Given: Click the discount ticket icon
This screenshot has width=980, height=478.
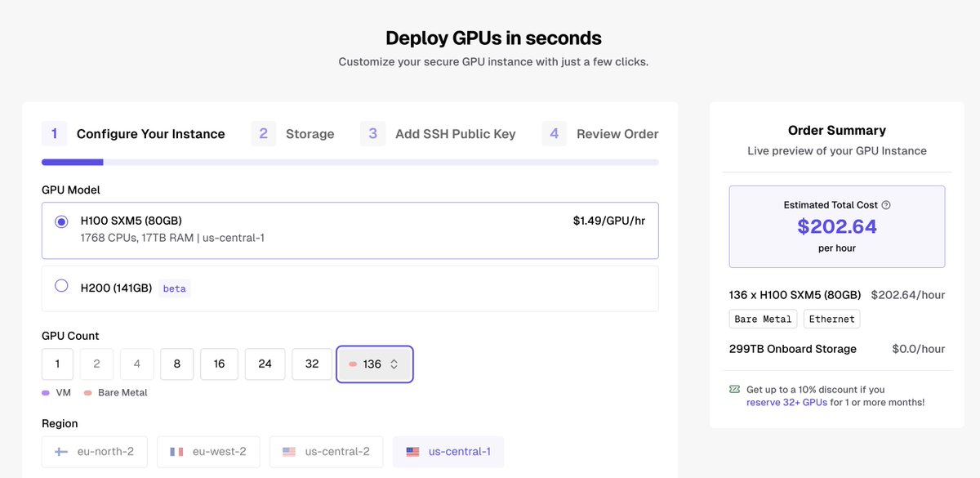Looking at the screenshot, I should tap(735, 390).
